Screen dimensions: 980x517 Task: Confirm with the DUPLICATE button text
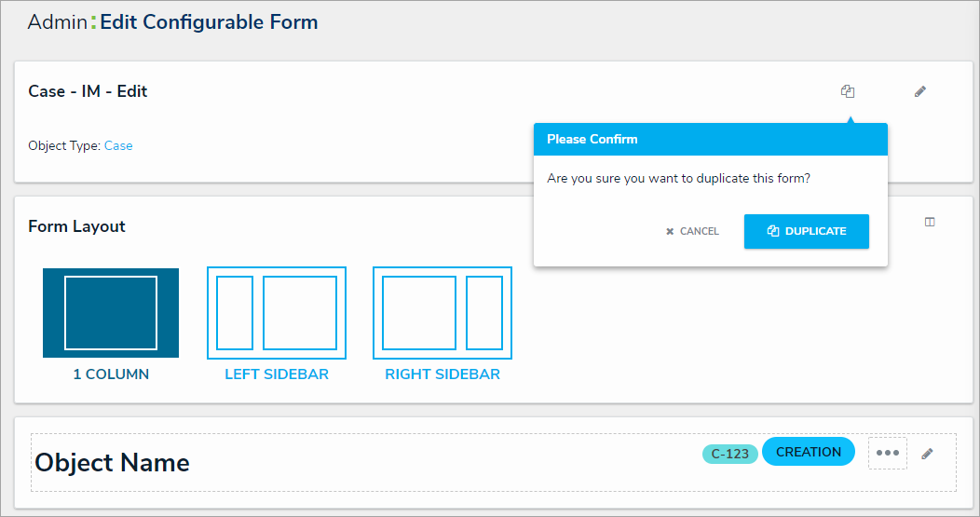coord(815,231)
